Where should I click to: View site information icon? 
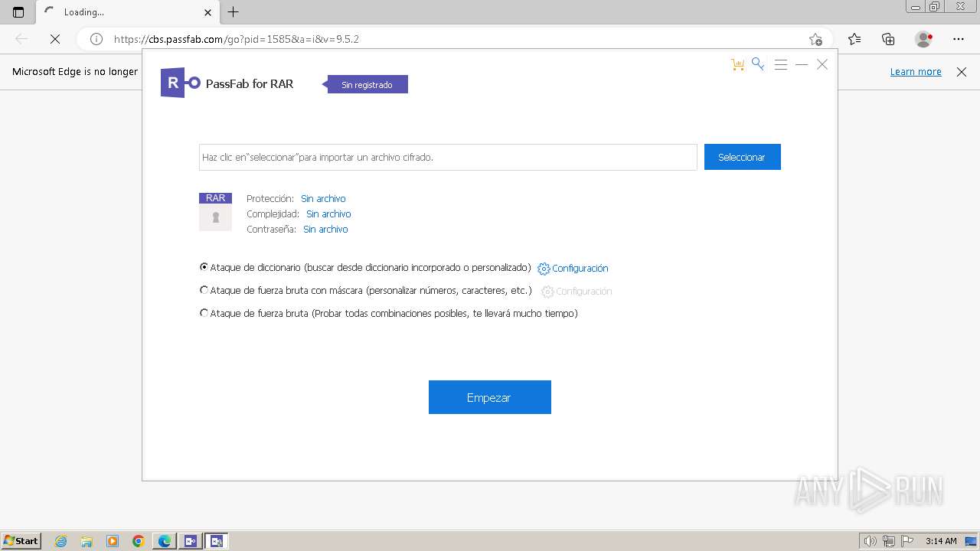coord(96,39)
